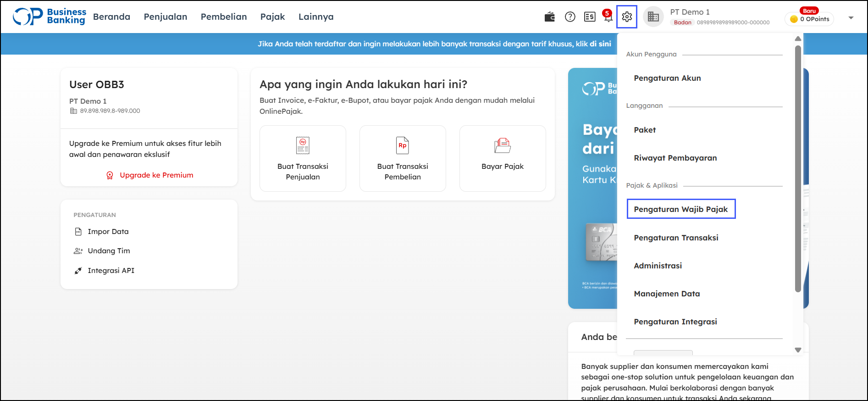
Task: Click the company building avatar icon
Action: [x=653, y=17]
